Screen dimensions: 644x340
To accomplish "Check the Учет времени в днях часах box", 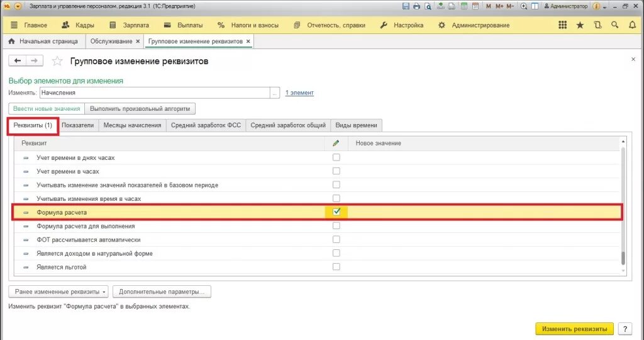I will coord(336,157).
